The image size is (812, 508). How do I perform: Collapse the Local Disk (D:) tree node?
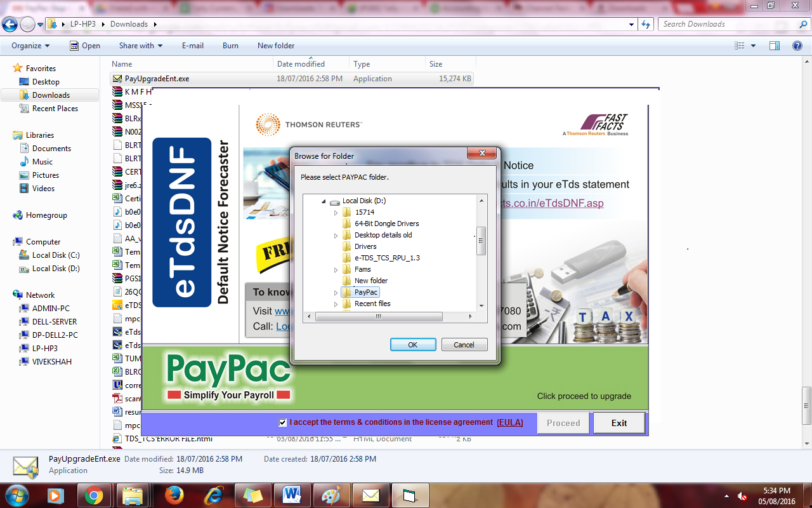pyautogui.click(x=324, y=201)
